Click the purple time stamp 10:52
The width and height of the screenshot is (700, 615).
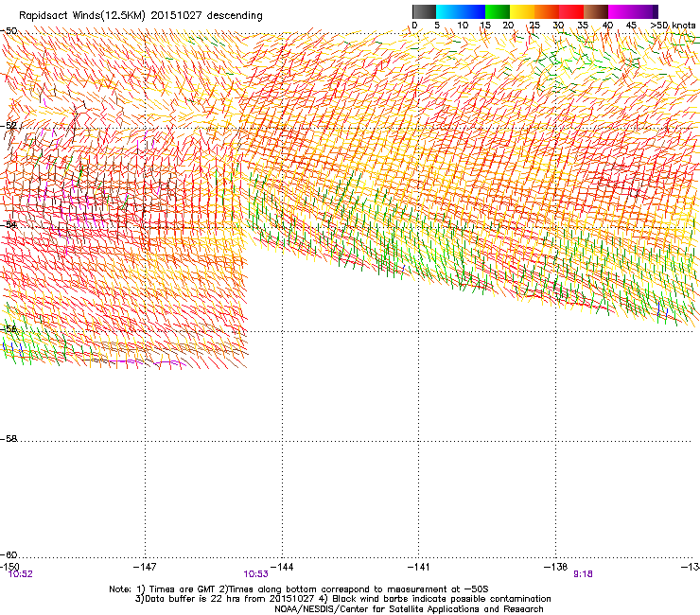21,574
